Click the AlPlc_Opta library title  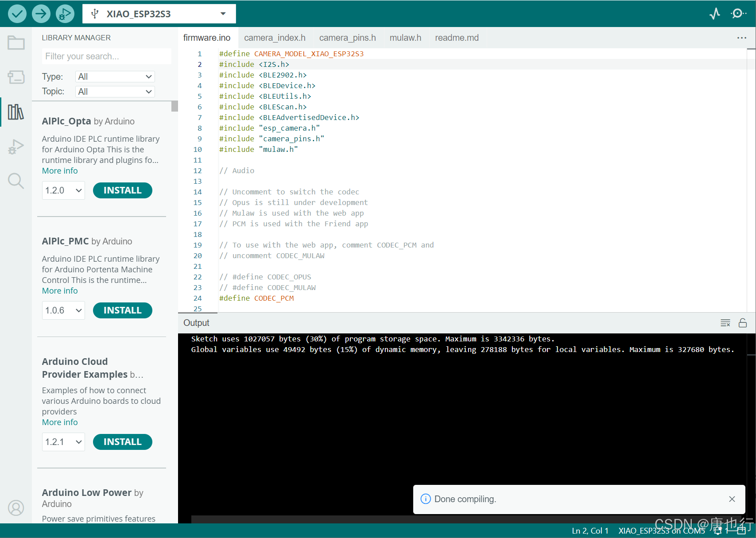point(66,121)
